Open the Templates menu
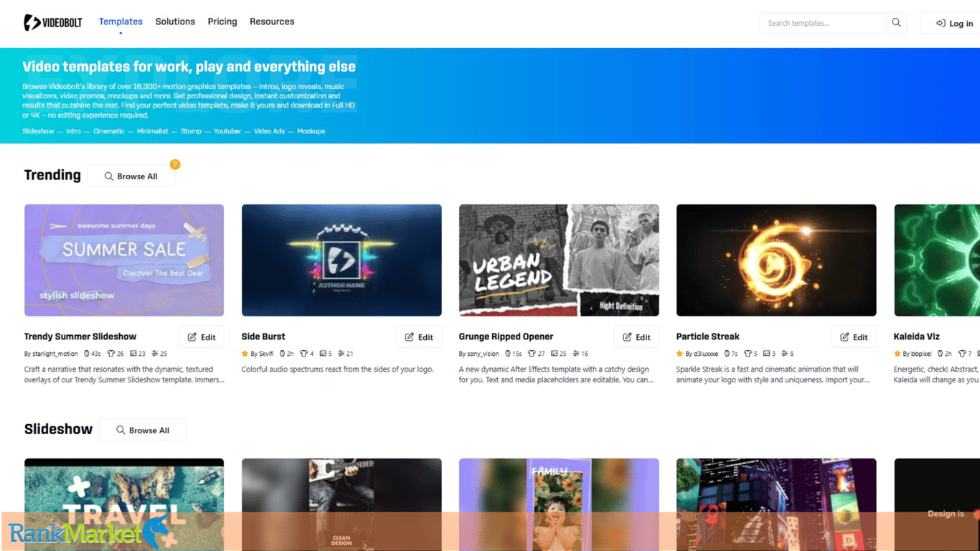This screenshot has width=980, height=551. (x=121, y=22)
